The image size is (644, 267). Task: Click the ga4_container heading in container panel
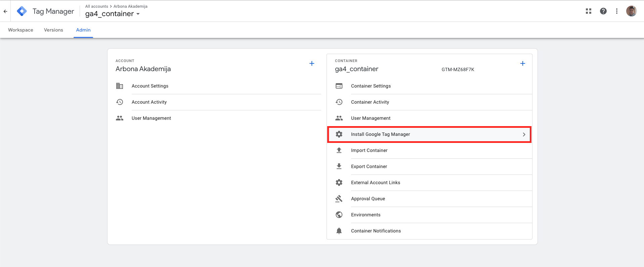tap(356, 69)
